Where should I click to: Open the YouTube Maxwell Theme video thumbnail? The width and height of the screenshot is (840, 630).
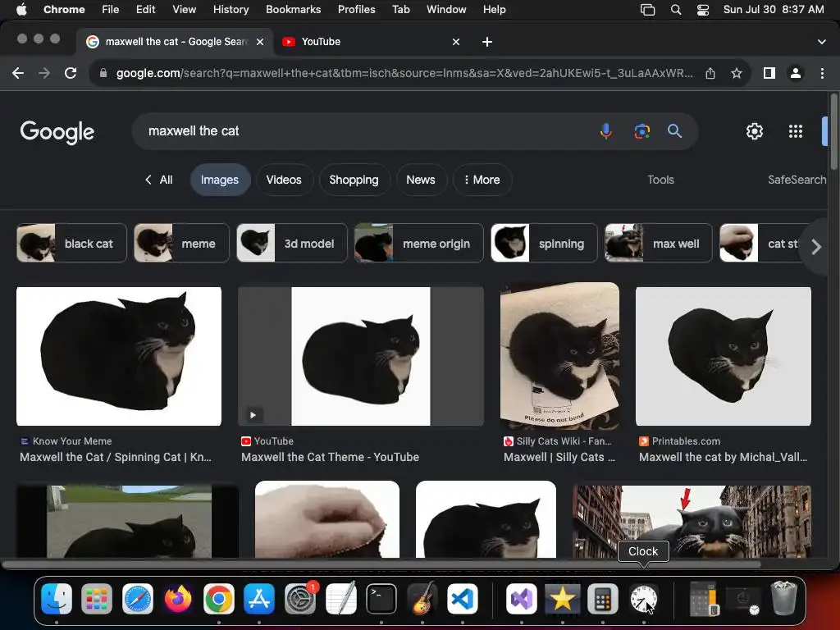pyautogui.click(x=361, y=356)
